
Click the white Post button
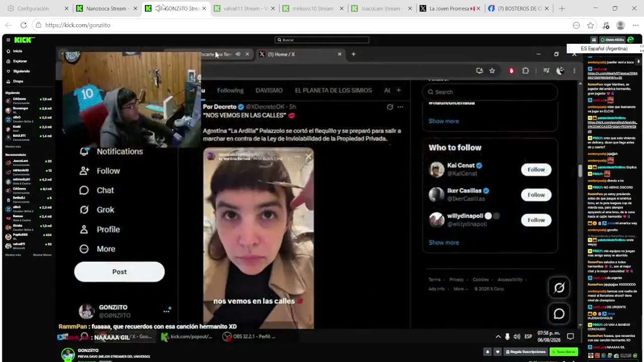point(119,271)
